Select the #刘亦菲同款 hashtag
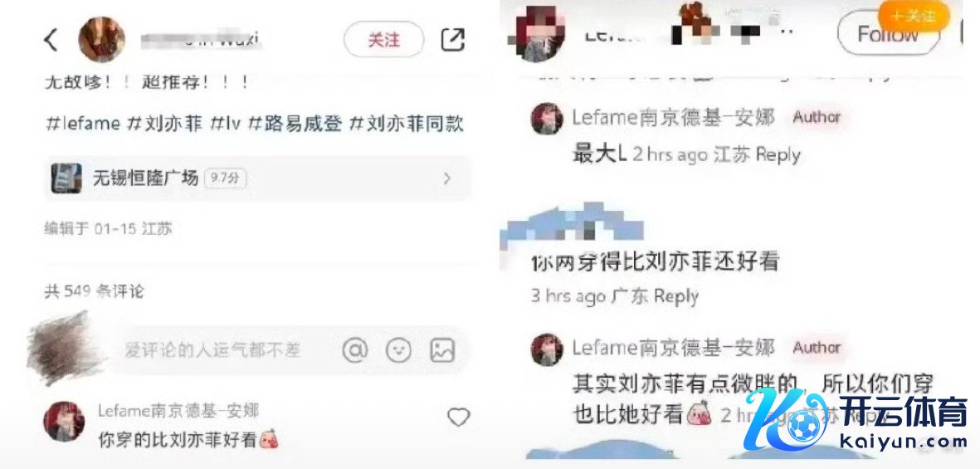This screenshot has height=469, width=980. (x=406, y=124)
